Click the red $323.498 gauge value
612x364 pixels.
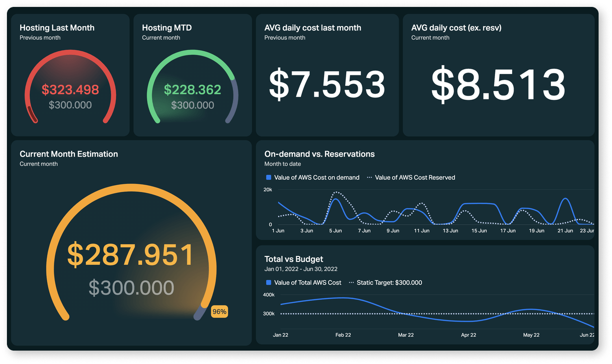[x=70, y=89]
